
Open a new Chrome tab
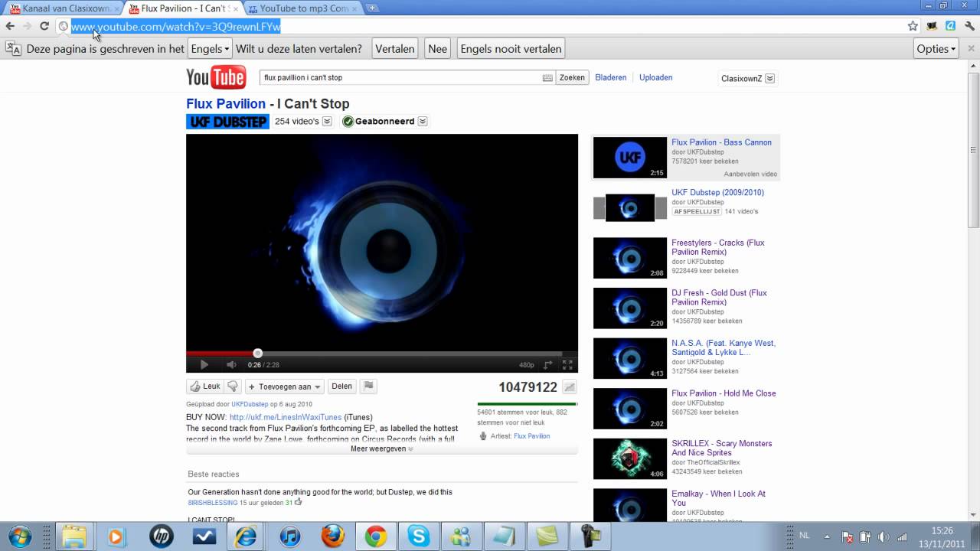click(372, 8)
